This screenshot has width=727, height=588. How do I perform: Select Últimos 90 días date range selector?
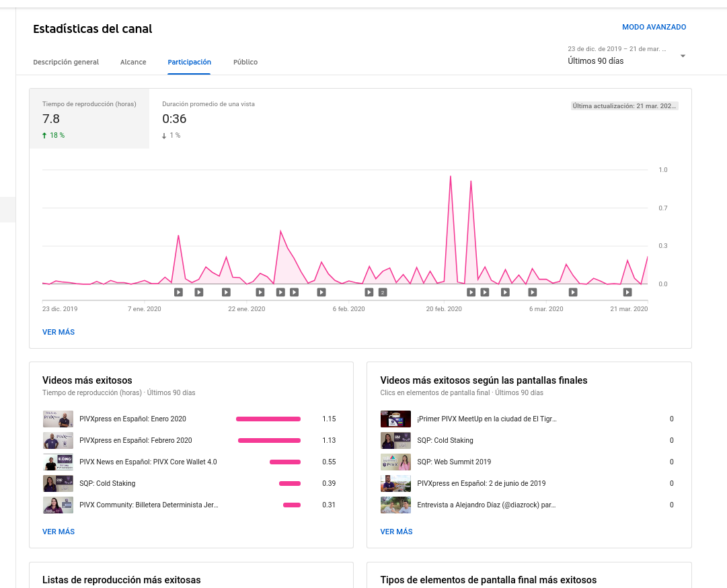626,55
